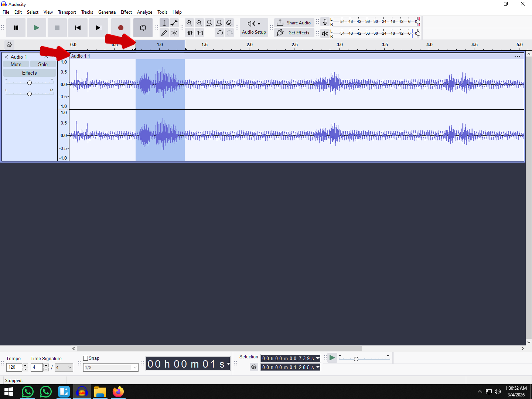Click the Zoom In magnifier icon
The image size is (532, 399).
[189, 23]
